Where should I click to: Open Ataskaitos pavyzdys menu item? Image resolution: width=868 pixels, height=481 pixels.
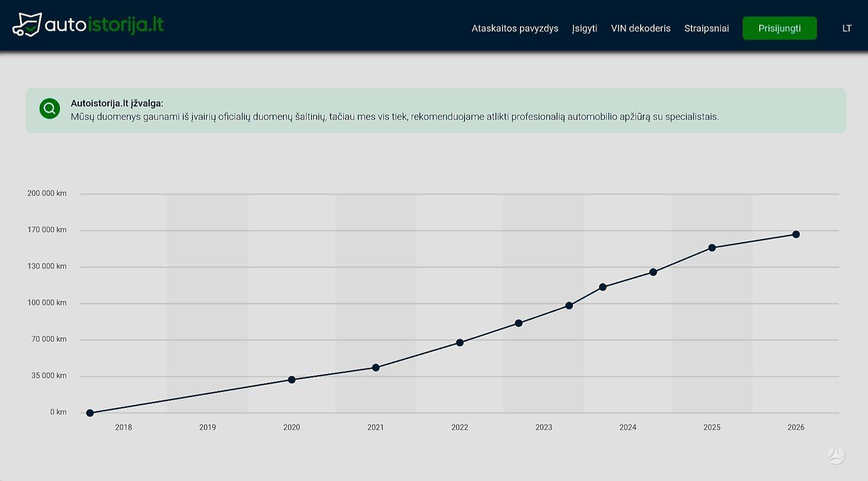click(515, 28)
